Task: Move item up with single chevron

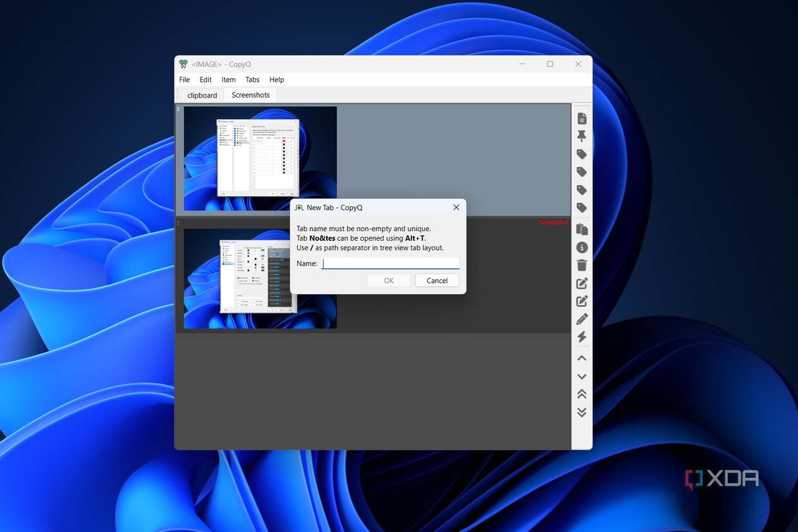Action: (x=582, y=358)
